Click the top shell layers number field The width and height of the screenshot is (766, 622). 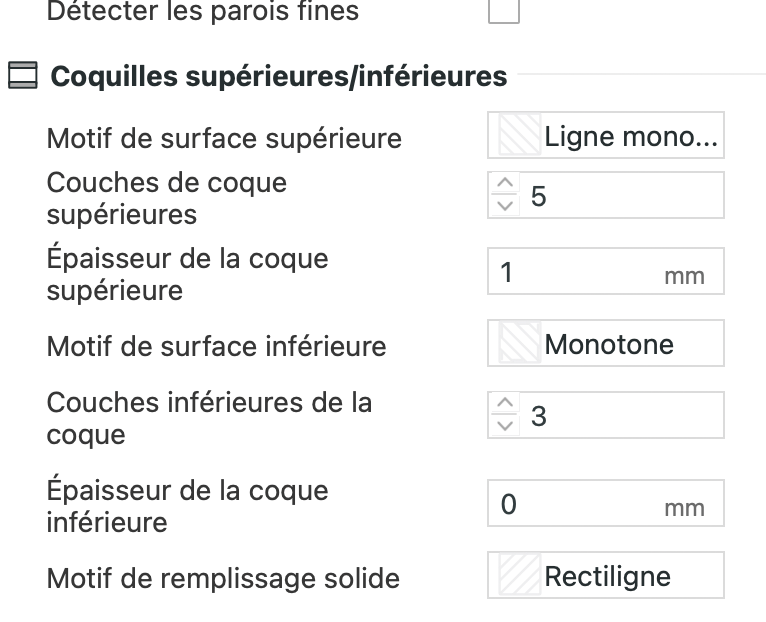point(620,195)
